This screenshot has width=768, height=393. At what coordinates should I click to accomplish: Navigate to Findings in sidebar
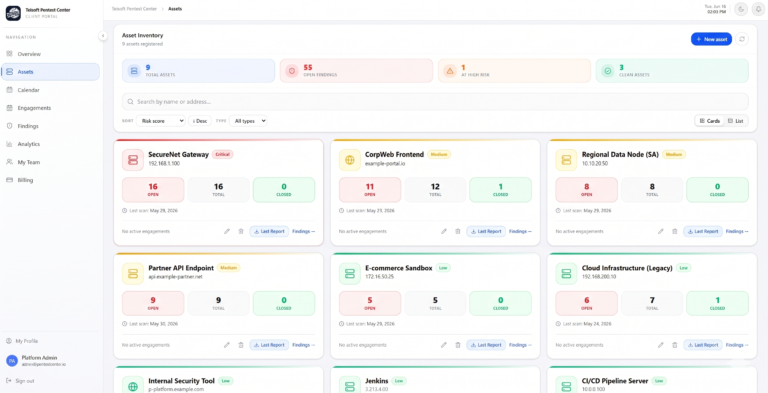click(x=50, y=126)
